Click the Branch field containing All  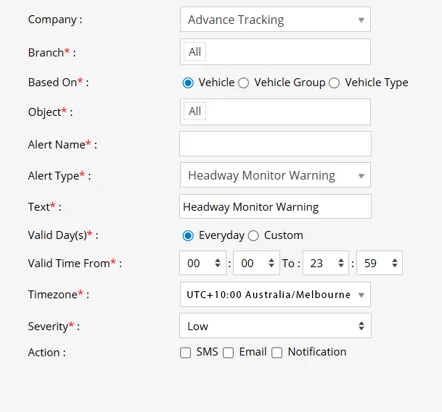pyautogui.click(x=275, y=52)
